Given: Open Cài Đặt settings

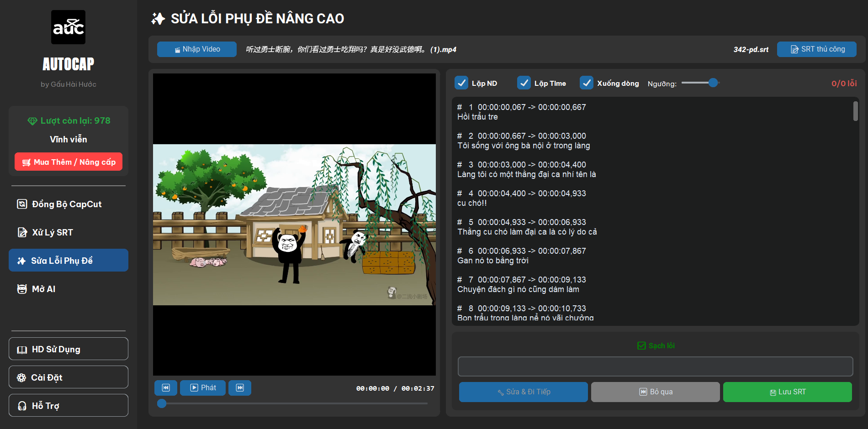Looking at the screenshot, I should 69,377.
